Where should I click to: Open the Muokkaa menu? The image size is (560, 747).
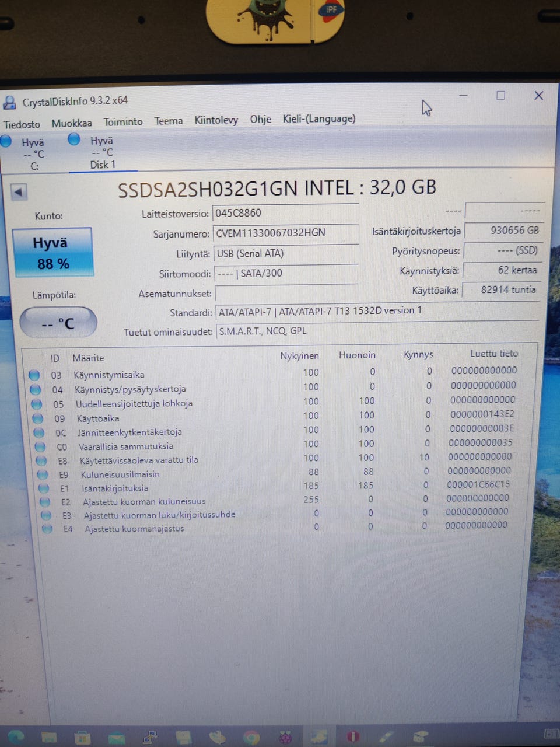click(x=72, y=123)
